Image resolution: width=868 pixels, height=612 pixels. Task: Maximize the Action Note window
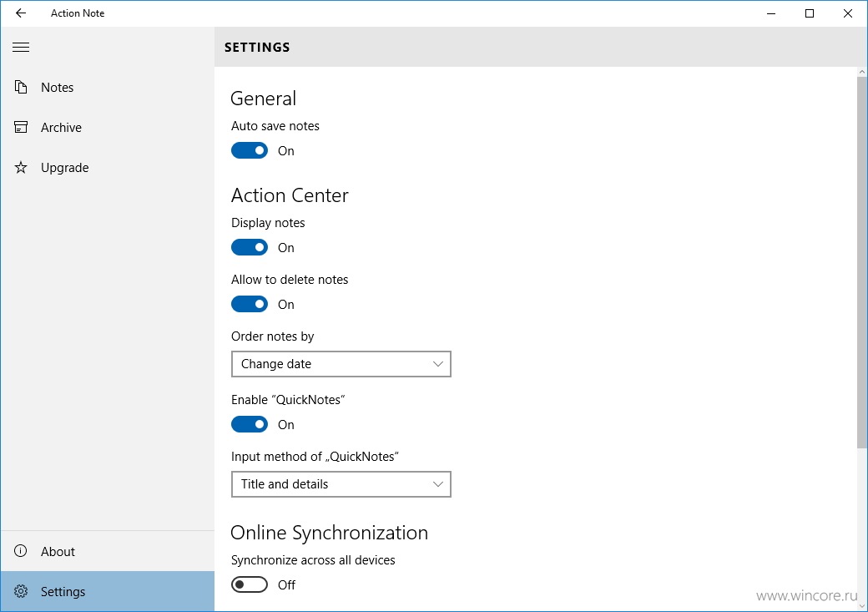(x=810, y=13)
